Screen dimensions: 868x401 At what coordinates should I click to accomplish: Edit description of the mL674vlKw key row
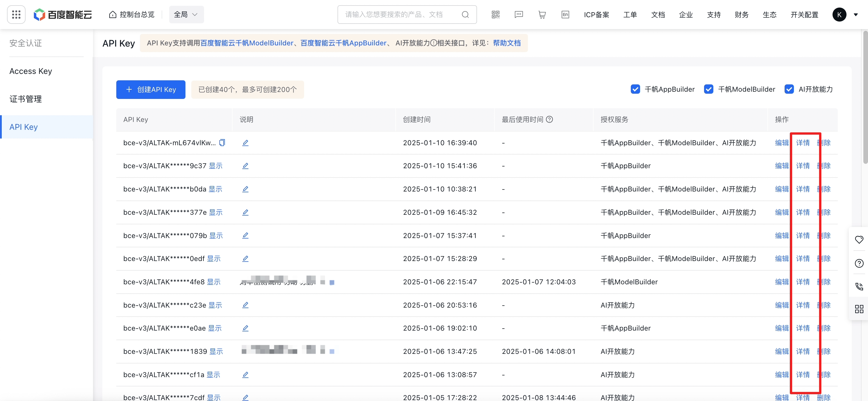point(245,143)
